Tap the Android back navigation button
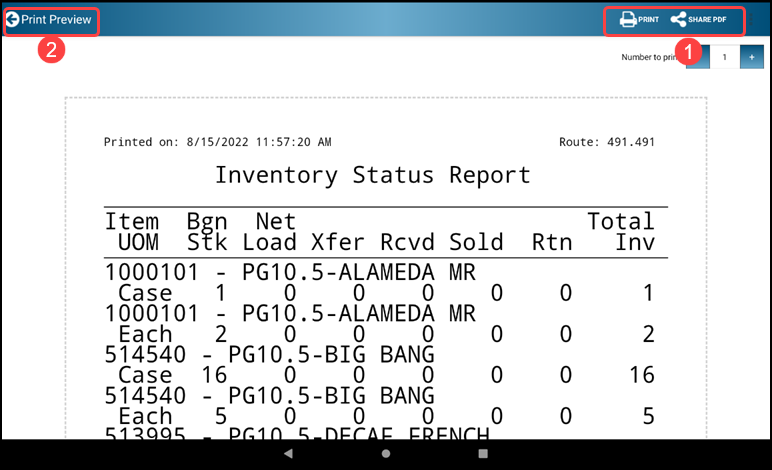Screen dimensions: 772x470 (289, 453)
